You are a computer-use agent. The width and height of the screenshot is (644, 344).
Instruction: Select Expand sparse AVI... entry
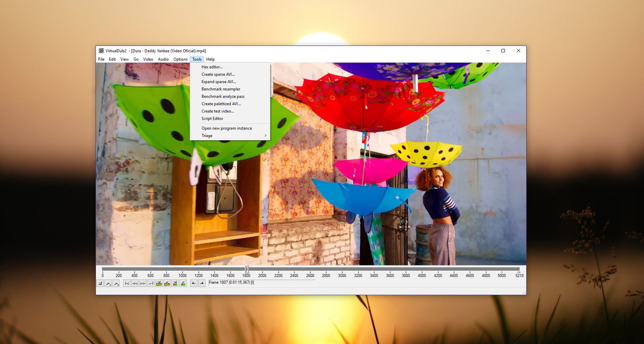[x=230, y=82]
